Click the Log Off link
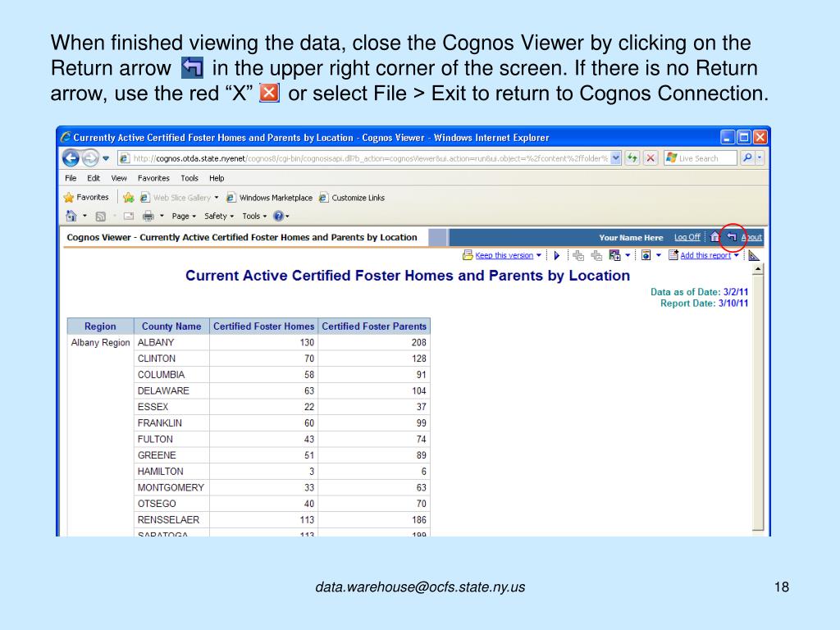840x630 pixels. click(687, 237)
